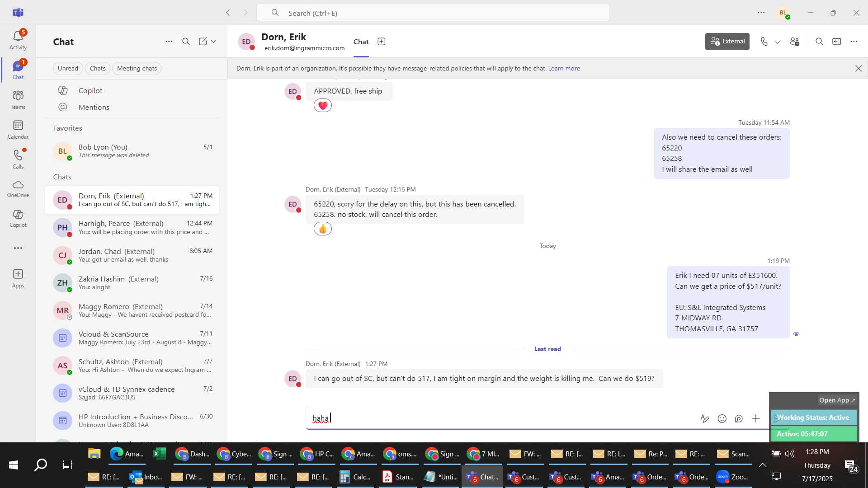Search within the chat list
868x488 pixels.
186,42
